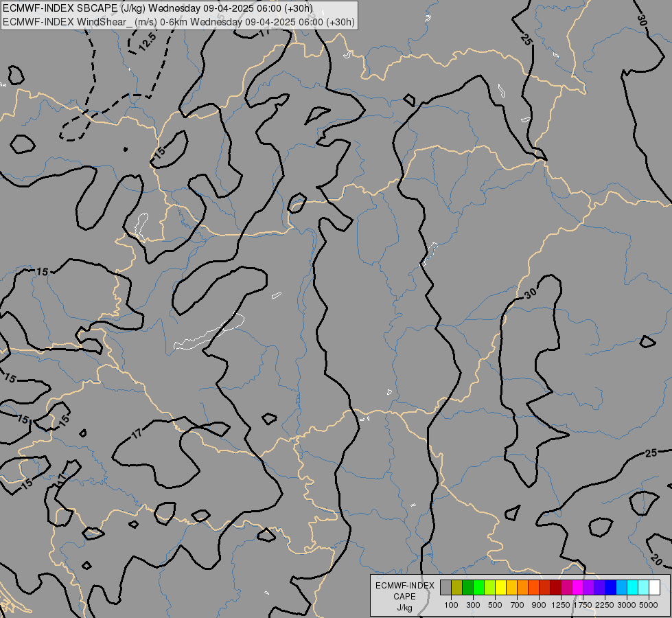Click legend tick value 100
This screenshot has width=672, height=618.
(x=451, y=605)
